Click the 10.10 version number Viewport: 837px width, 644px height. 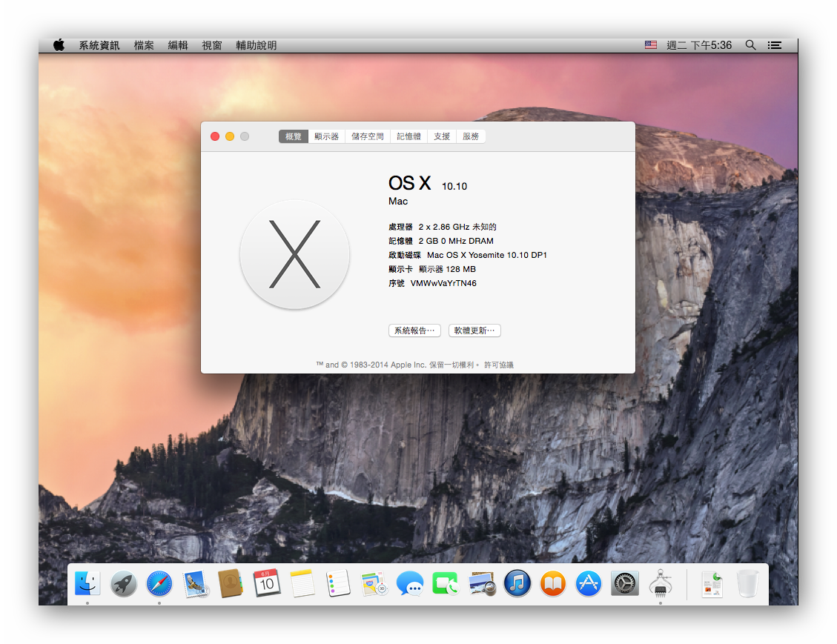[x=454, y=186]
